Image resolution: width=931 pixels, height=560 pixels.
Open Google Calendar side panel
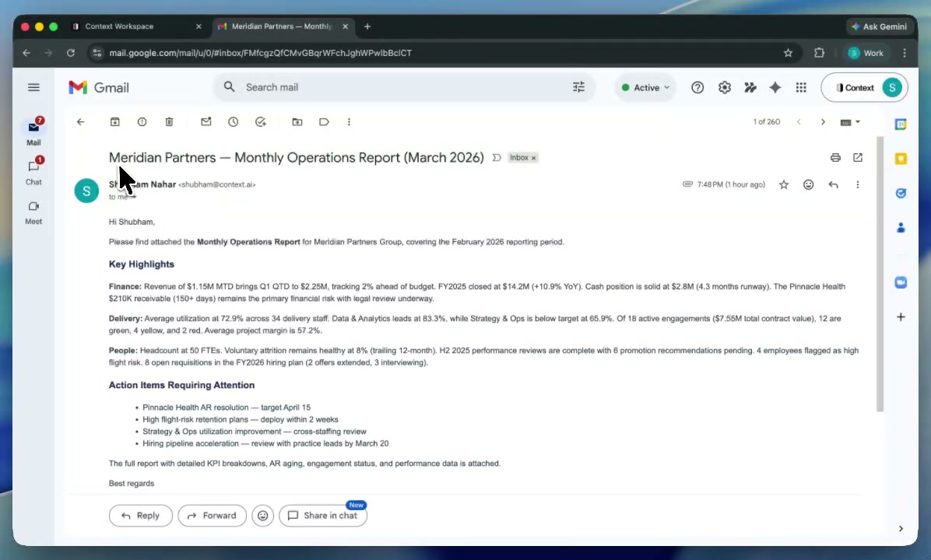coord(901,124)
